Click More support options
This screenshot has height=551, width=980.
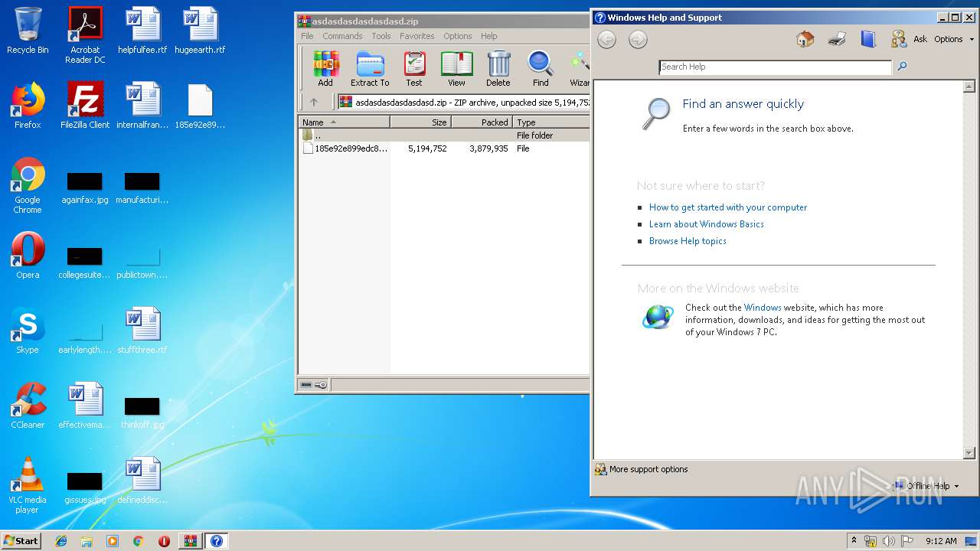(x=642, y=469)
